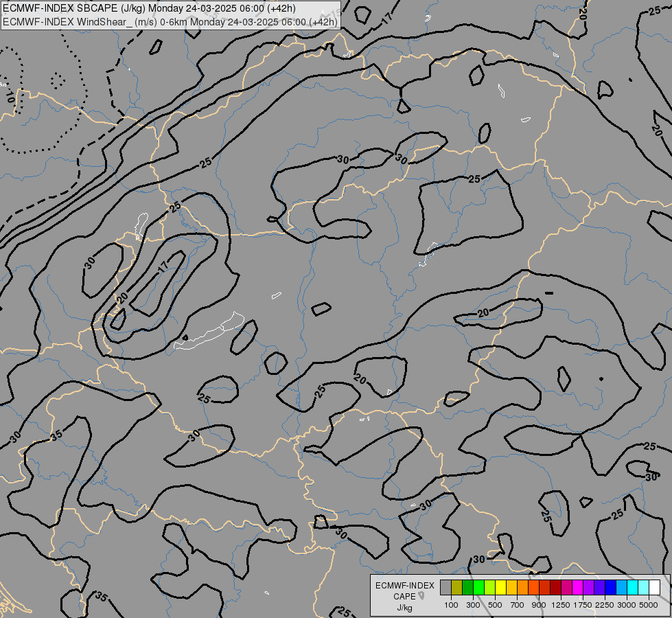Pick the brick red legend swatch
Viewport: 672px width, 618px height.
545,587
